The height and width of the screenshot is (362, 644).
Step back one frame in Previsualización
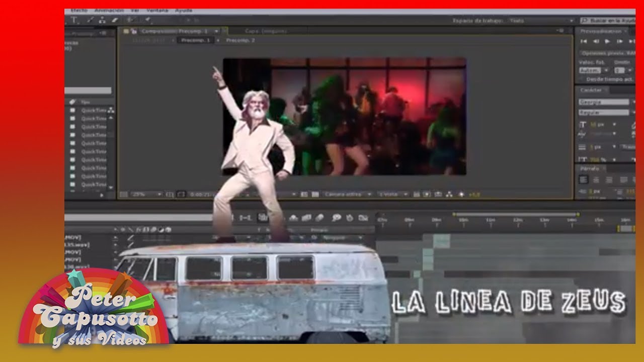tap(596, 41)
